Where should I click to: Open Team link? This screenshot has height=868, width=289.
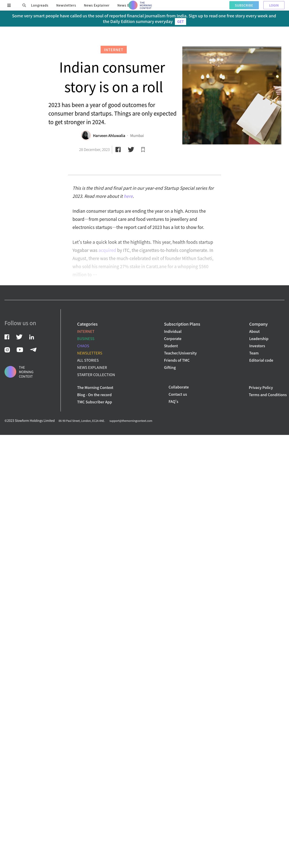pos(254,353)
